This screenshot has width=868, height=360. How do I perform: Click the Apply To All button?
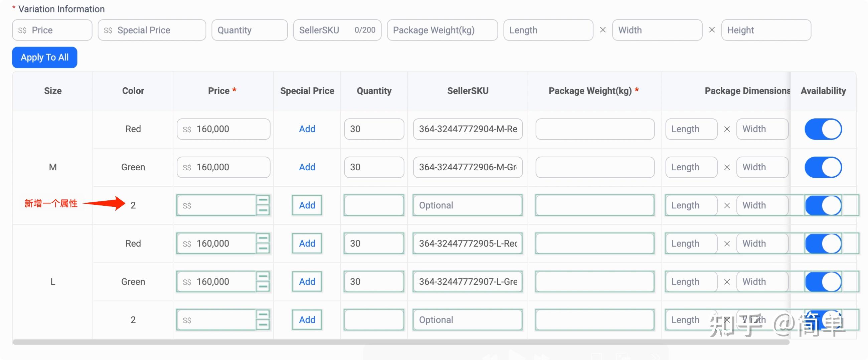44,57
